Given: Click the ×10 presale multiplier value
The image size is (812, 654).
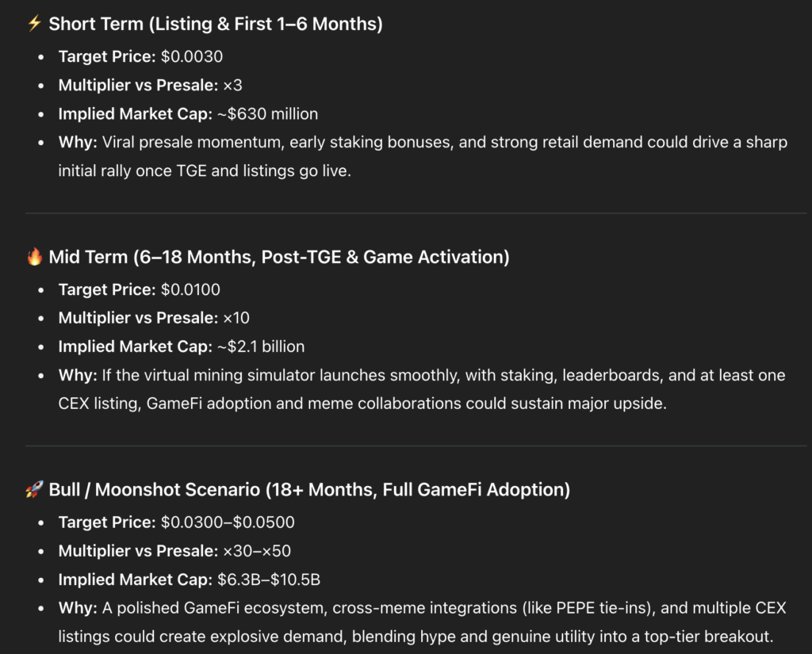Looking at the screenshot, I should (x=236, y=318).
